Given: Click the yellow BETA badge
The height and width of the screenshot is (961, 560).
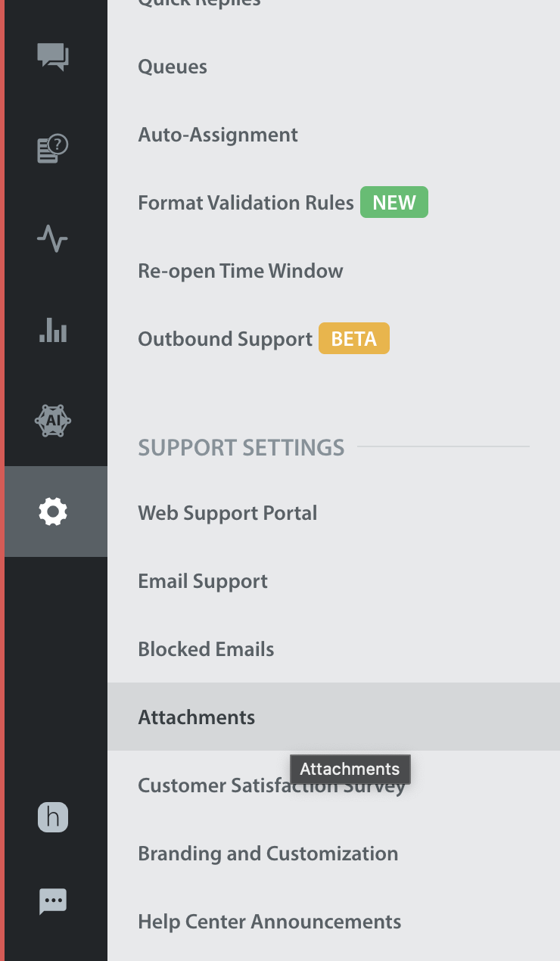Looking at the screenshot, I should (354, 339).
